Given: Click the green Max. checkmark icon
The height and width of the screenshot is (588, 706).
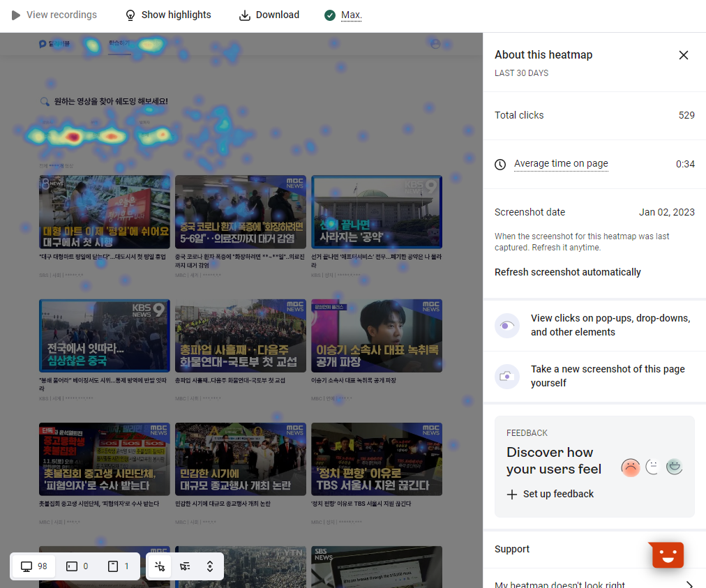Looking at the screenshot, I should [329, 15].
